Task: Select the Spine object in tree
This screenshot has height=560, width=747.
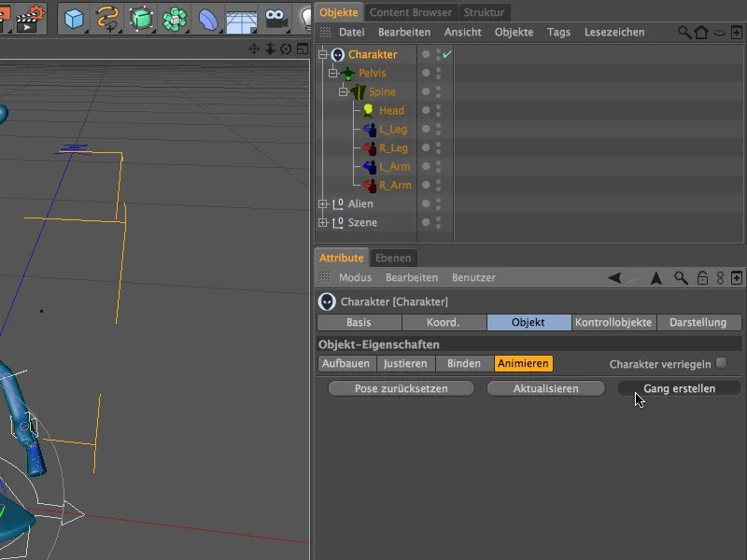Action: coord(382,91)
